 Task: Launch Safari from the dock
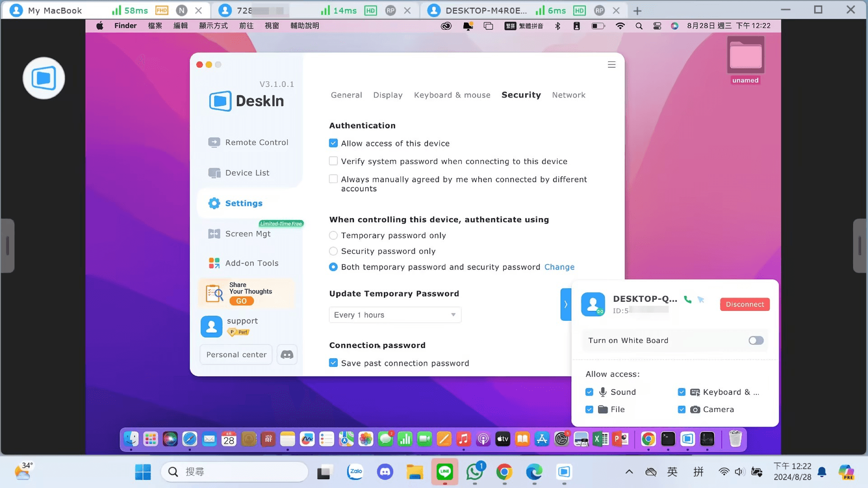coord(190,439)
